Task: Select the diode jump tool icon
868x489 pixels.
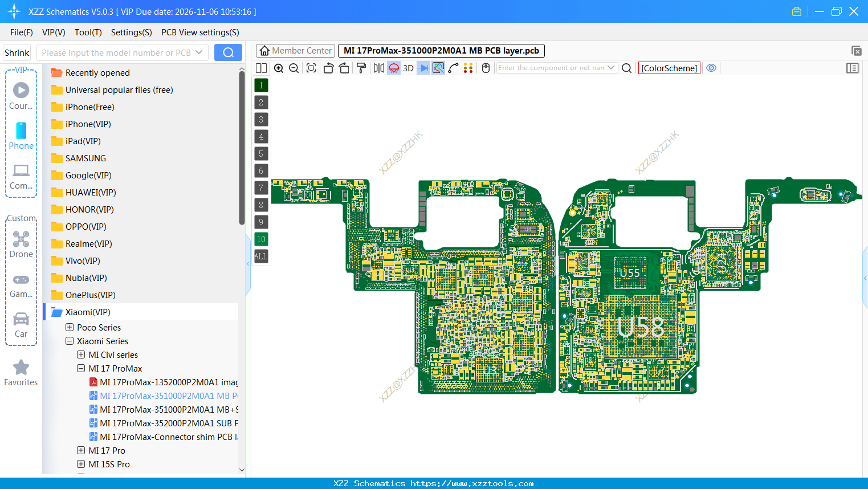Action: [x=423, y=68]
